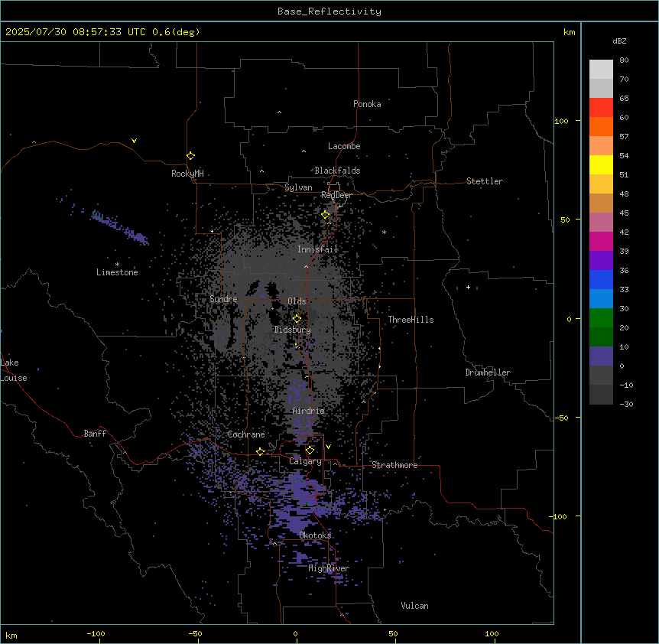Click the Airdrie city label

coord(308,411)
